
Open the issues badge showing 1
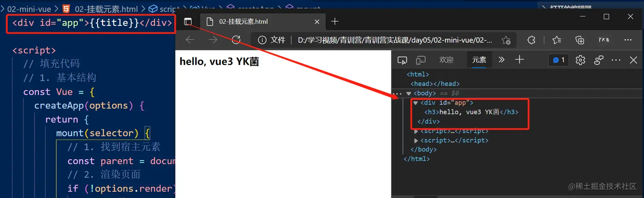click(x=558, y=60)
